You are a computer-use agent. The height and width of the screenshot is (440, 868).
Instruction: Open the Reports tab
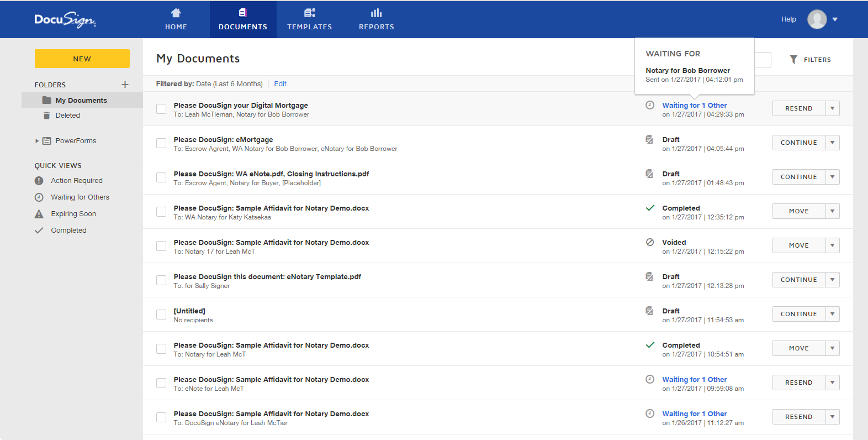[376, 19]
